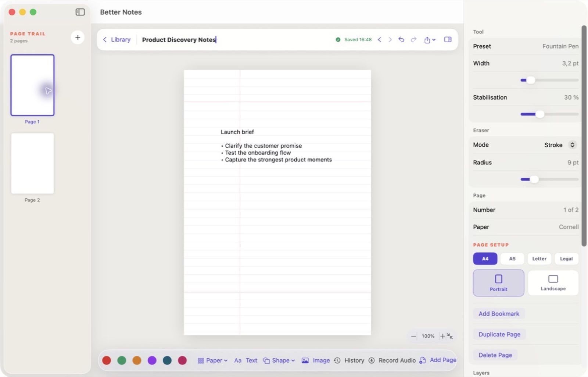Toggle the left sidebar visibility icon
The width and height of the screenshot is (588, 377).
coord(80,12)
